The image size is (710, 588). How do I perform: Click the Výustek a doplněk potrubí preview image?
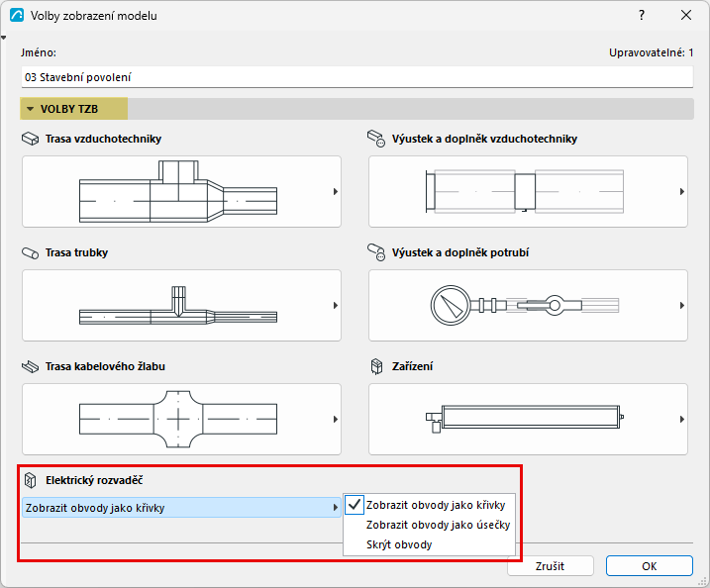coord(525,306)
